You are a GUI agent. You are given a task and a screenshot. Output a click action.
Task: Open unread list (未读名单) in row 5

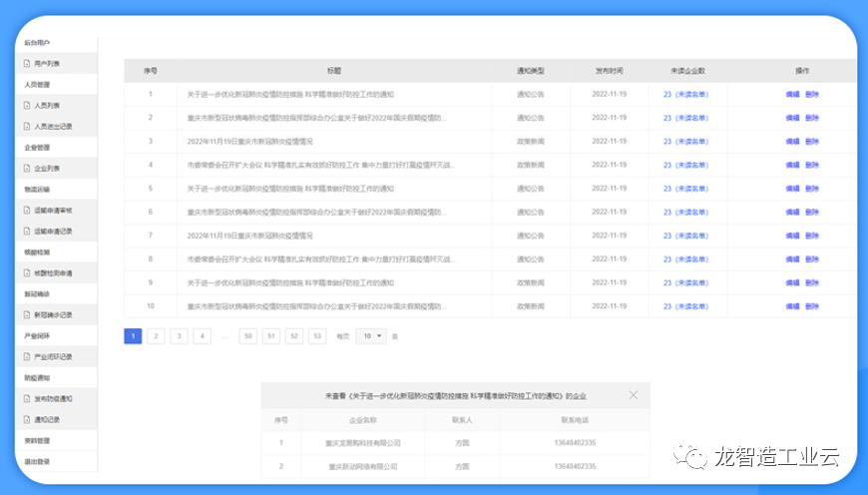(x=690, y=189)
